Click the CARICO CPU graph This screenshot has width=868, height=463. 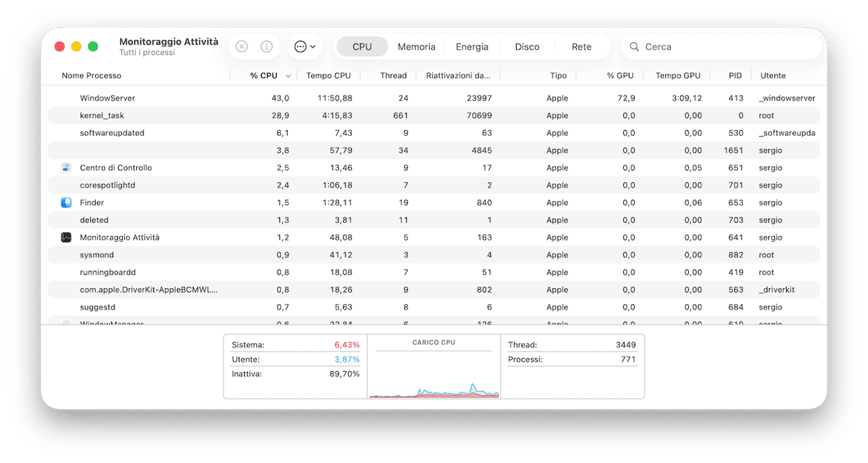(434, 367)
